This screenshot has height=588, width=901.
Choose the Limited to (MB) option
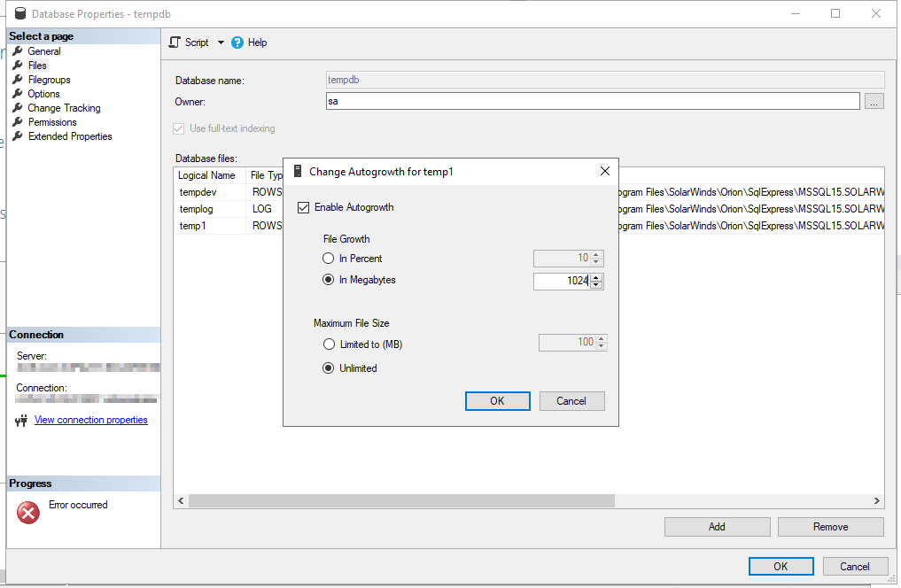[330, 344]
